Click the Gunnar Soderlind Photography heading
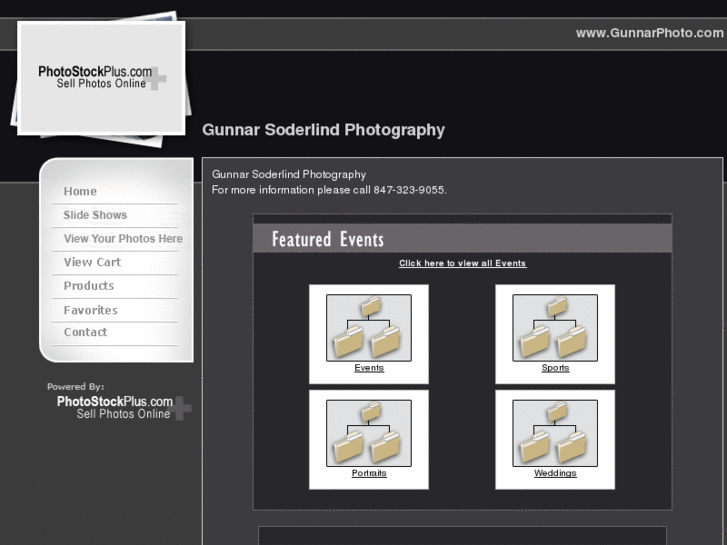 coord(323,130)
